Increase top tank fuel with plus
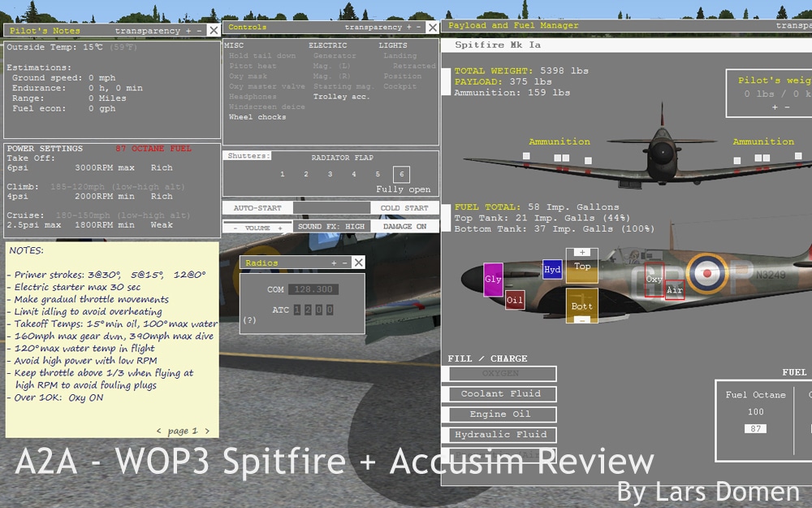 581,252
